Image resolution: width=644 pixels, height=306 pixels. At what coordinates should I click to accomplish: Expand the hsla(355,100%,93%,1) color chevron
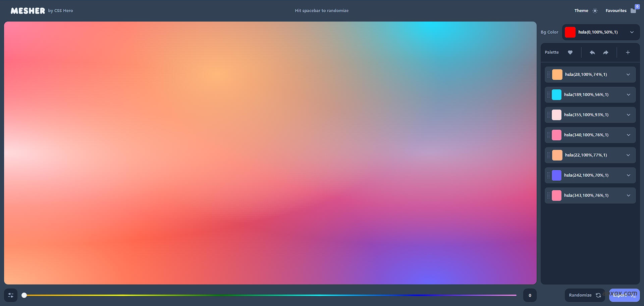click(x=629, y=115)
